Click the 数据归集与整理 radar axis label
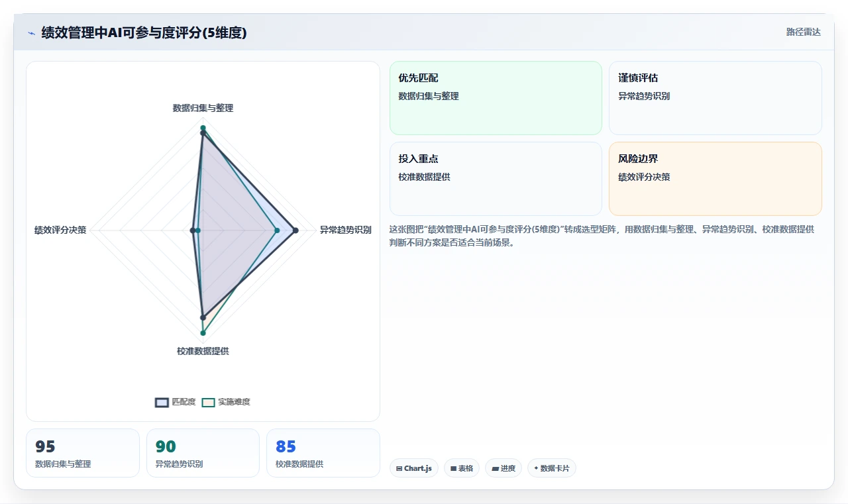The height and width of the screenshot is (504, 848). pos(203,108)
